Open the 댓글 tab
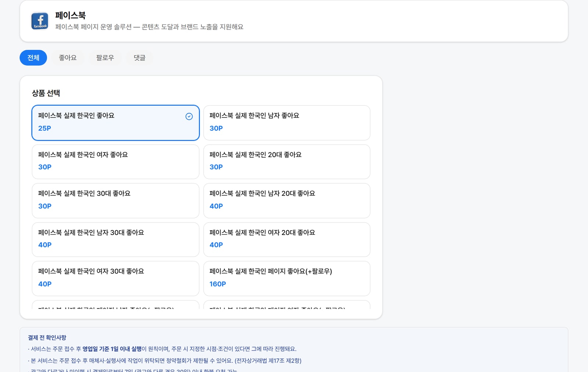588x372 pixels. (x=140, y=58)
